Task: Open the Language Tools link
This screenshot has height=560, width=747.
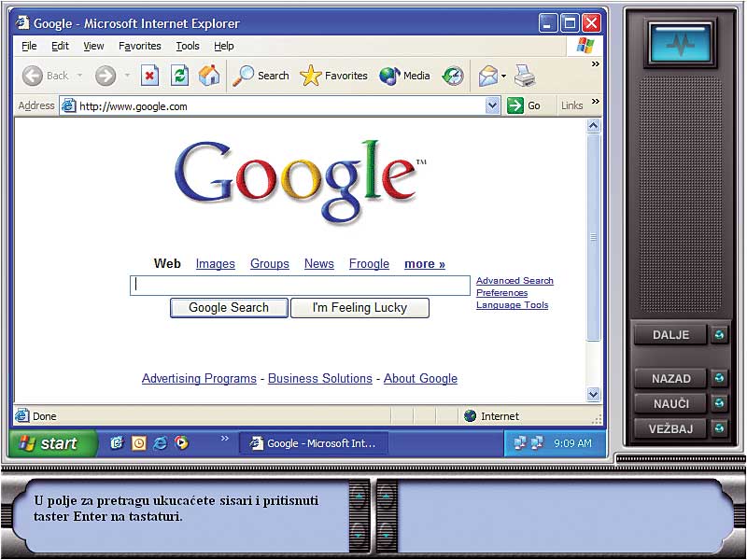Action: click(512, 305)
